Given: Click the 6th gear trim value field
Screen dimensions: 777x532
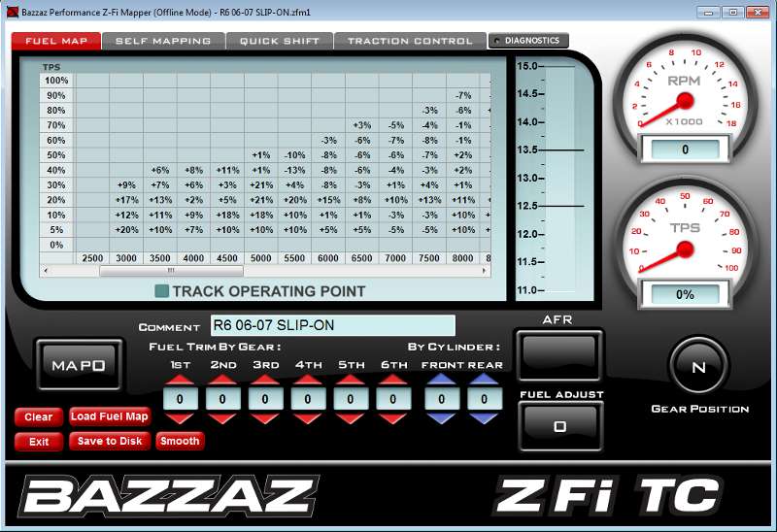Looking at the screenshot, I should tap(392, 399).
